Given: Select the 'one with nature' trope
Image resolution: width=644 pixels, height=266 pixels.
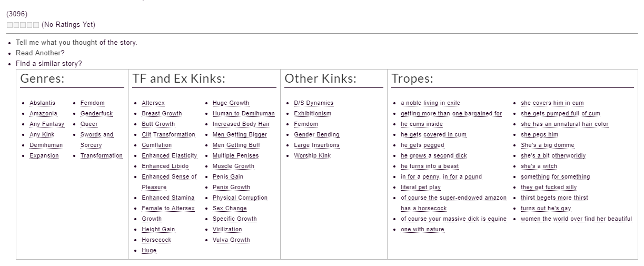Looking at the screenshot, I should tap(422, 230).
